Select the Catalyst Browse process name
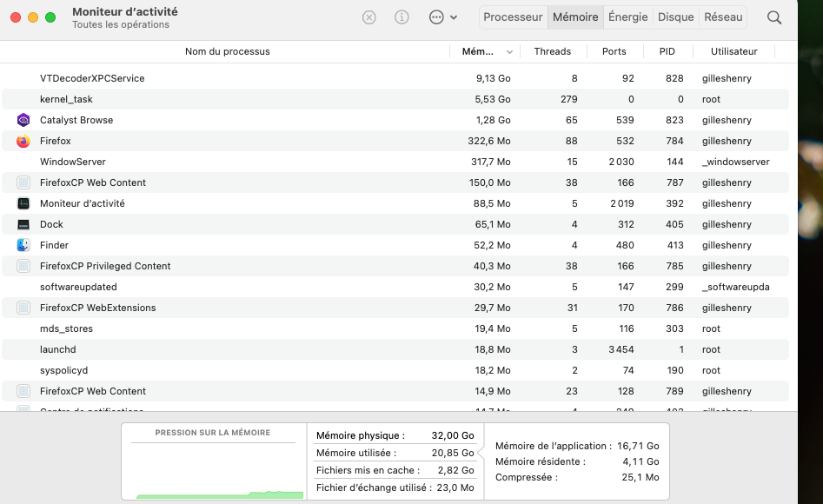The height and width of the screenshot is (504, 823). tap(76, 120)
